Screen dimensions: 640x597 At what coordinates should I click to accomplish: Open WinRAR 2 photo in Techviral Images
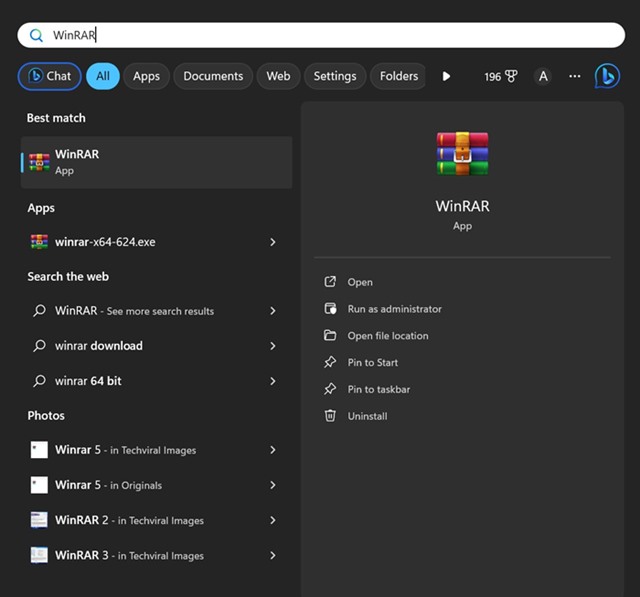point(156,520)
